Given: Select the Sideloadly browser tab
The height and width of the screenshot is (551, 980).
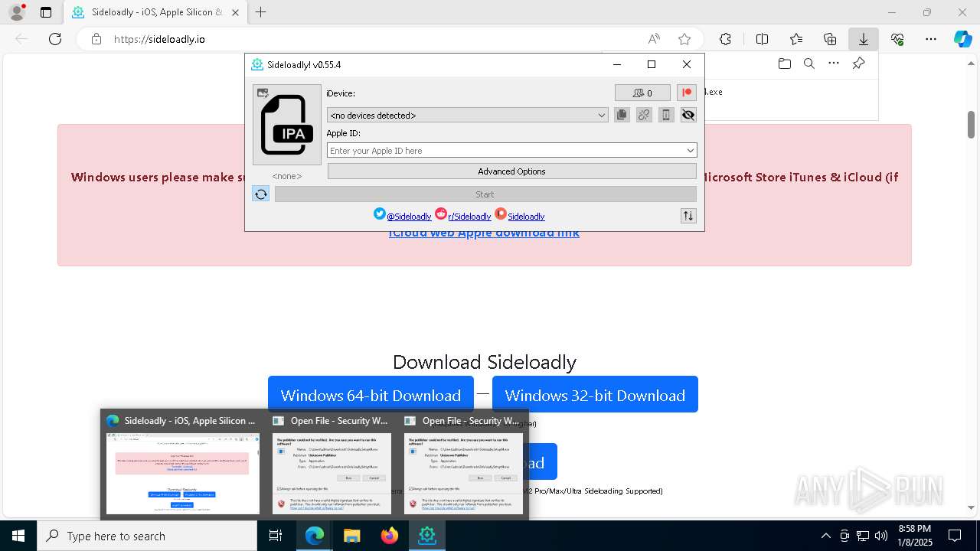Looking at the screenshot, I should point(155,12).
